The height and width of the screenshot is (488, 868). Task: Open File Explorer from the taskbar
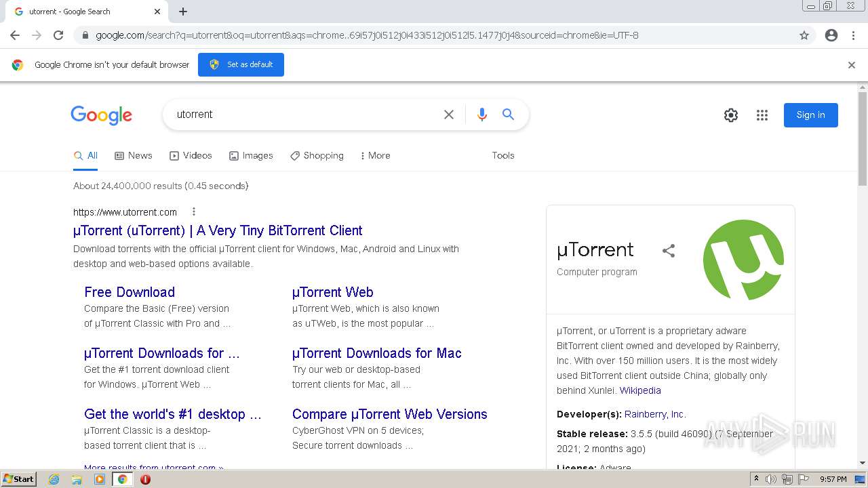[77, 479]
